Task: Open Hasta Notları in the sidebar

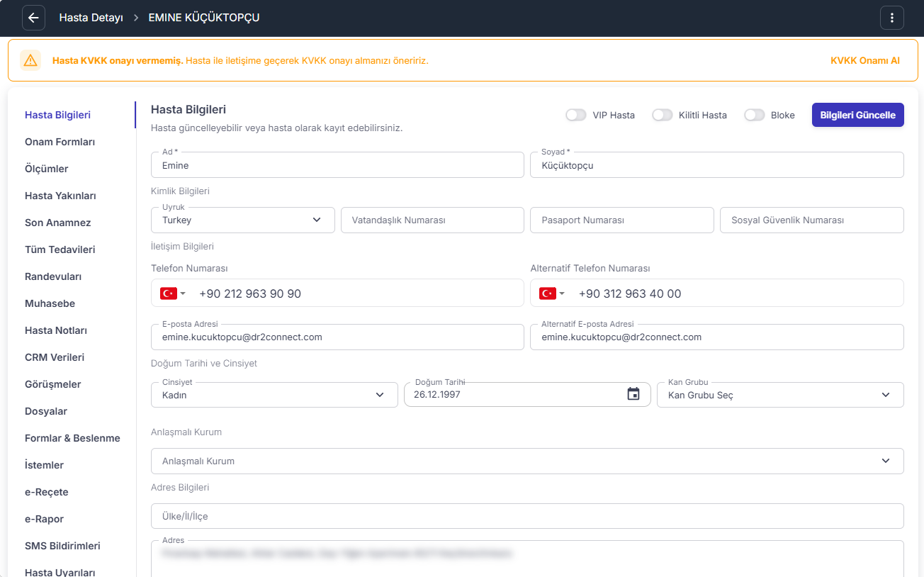Action: pos(56,330)
